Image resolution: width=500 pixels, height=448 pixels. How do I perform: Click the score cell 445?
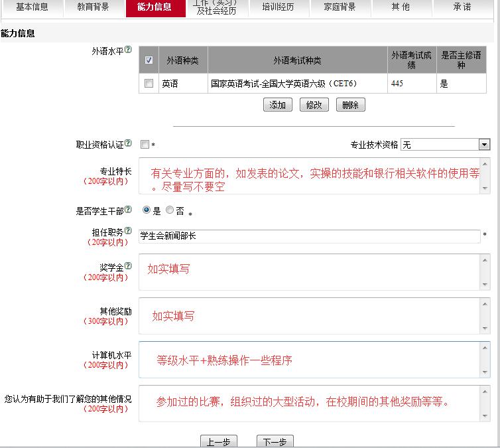pyautogui.click(x=412, y=84)
